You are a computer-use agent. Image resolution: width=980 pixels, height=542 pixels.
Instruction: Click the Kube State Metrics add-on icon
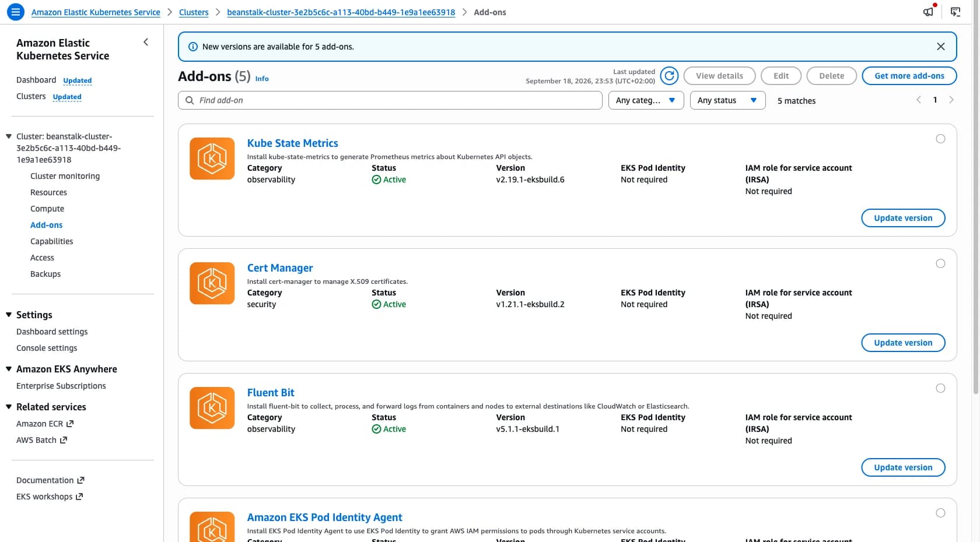(x=212, y=159)
